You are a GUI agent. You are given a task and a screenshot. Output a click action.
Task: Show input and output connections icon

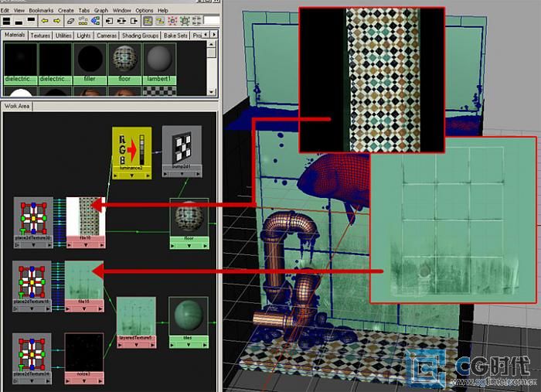click(121, 21)
